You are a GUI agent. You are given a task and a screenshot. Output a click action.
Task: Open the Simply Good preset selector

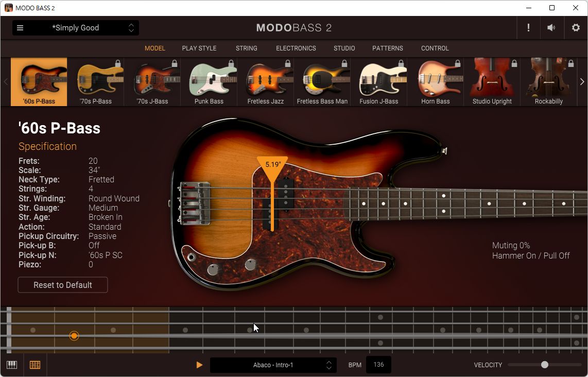(76, 27)
